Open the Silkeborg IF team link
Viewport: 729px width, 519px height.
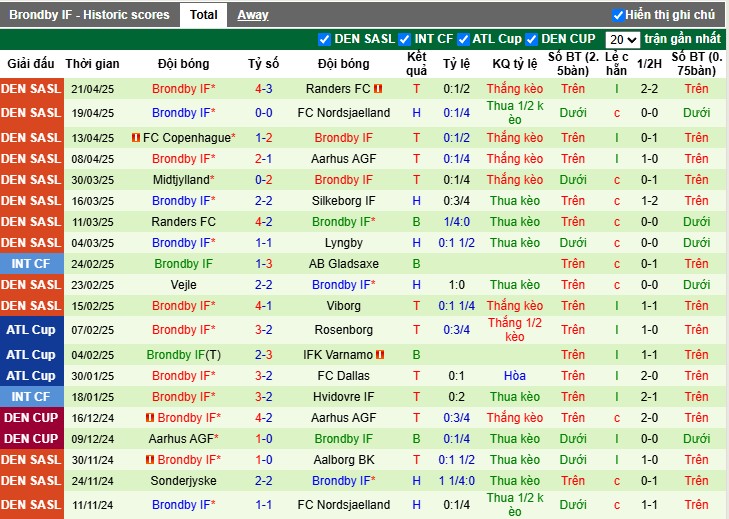click(344, 201)
